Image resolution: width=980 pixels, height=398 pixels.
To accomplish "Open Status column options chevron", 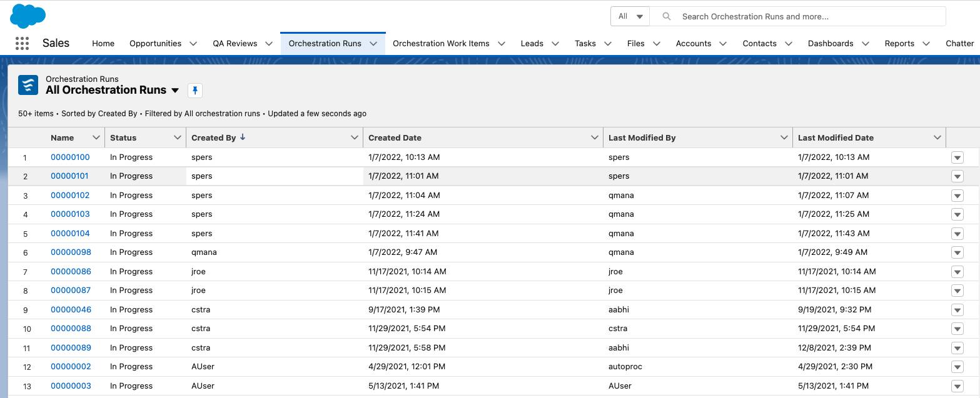I will [178, 137].
